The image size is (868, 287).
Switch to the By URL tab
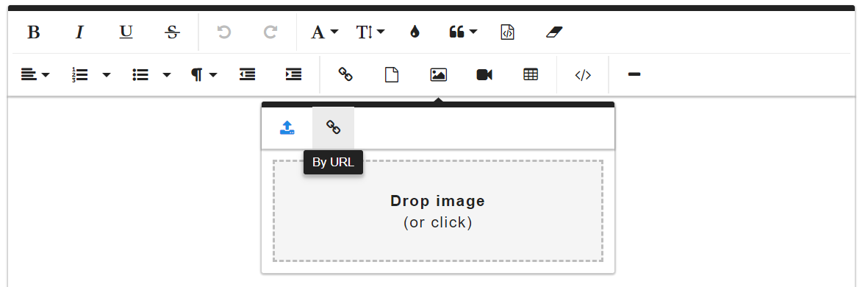click(333, 128)
